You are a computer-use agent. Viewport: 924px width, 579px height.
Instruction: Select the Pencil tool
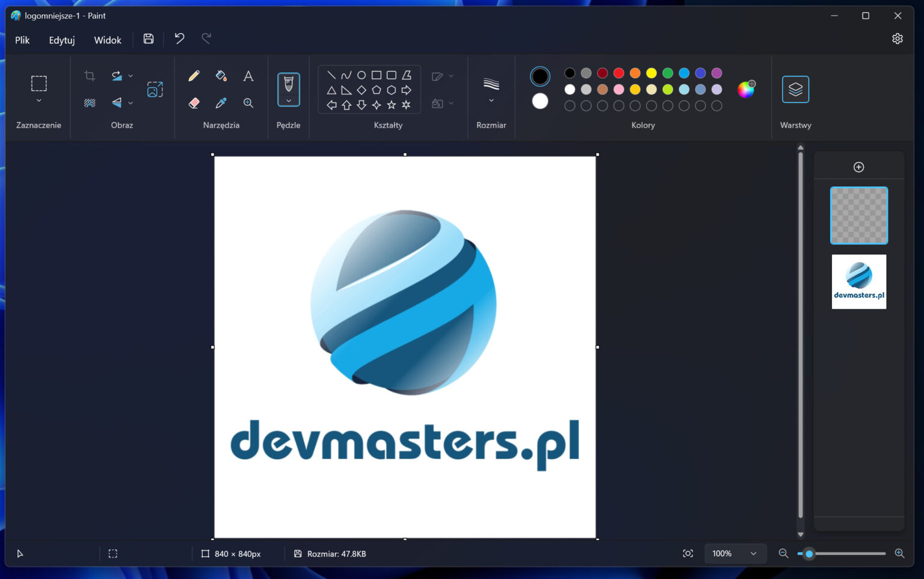click(x=193, y=76)
